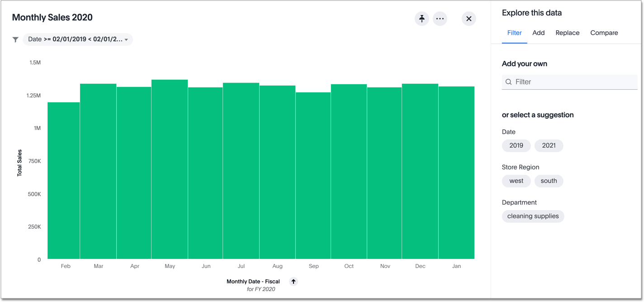Viewport: 644px width, 302px height.
Task: Click the filter funnel icon
Action: tap(15, 39)
